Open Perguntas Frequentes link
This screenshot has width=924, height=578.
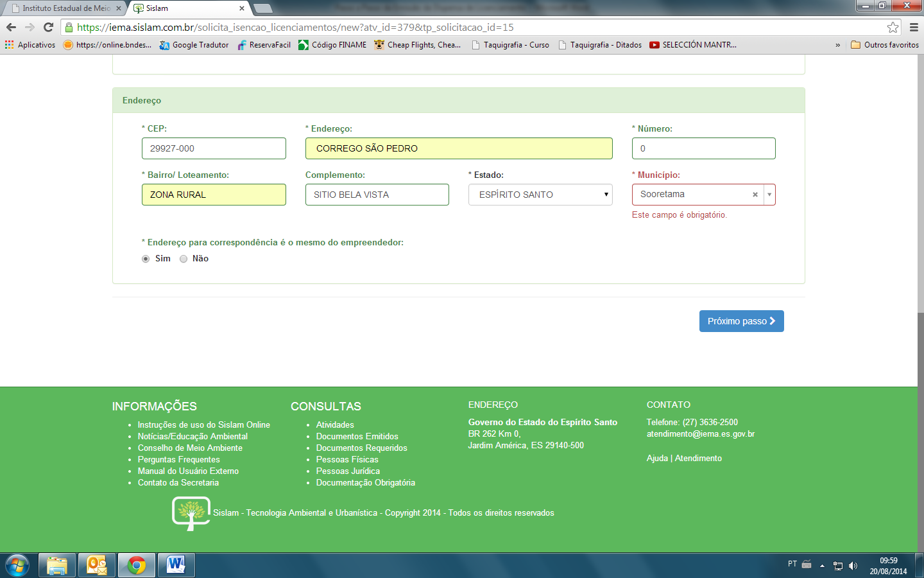[x=178, y=459]
